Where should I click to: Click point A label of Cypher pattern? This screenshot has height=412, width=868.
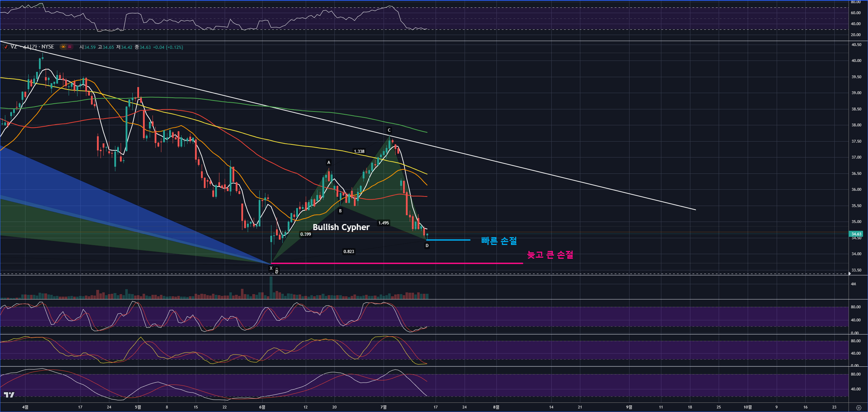(329, 163)
